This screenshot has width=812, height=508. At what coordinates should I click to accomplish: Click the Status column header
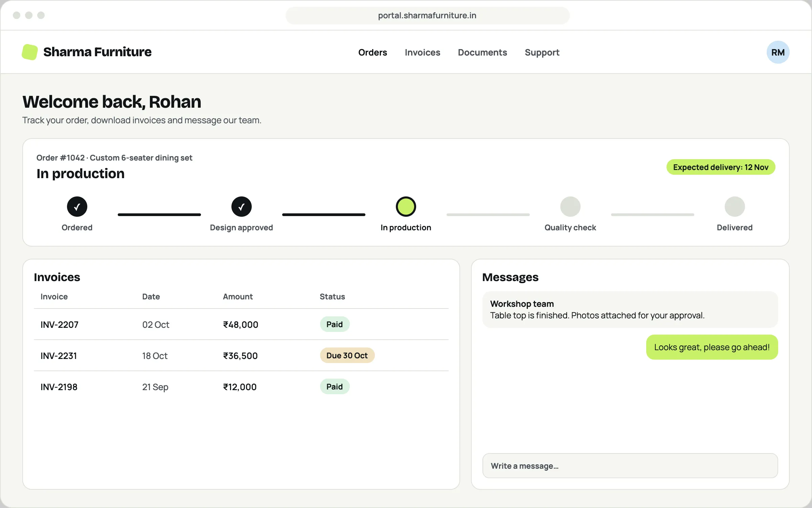[332, 297]
